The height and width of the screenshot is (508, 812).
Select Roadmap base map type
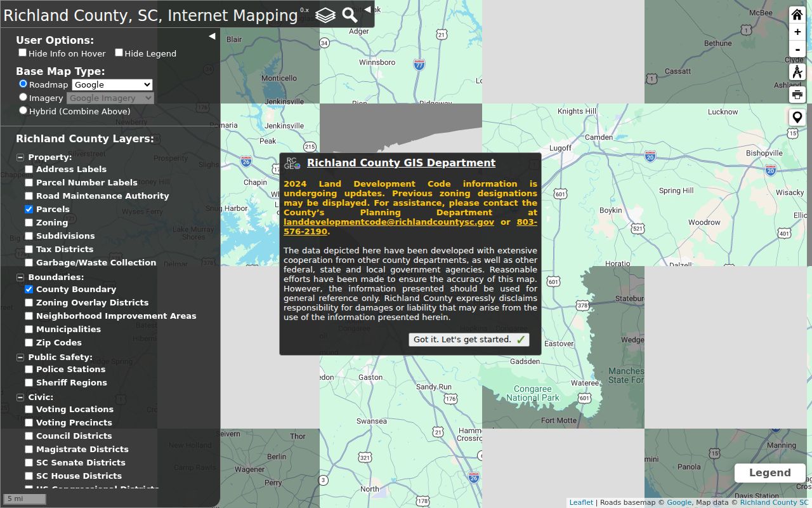(23, 84)
